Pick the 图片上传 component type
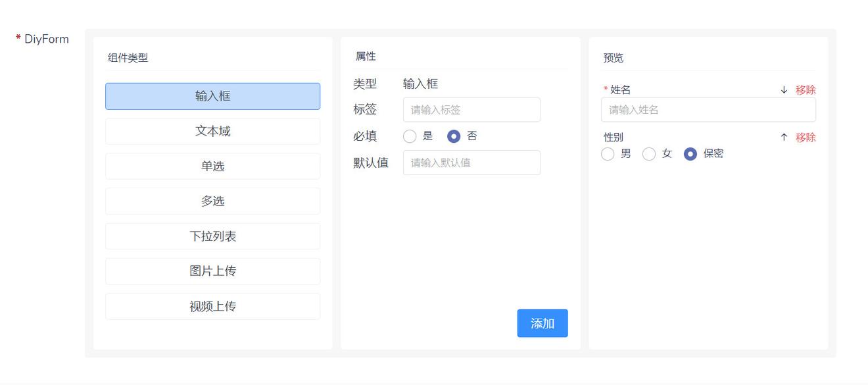Screen dimensions: 868x387 pos(212,271)
